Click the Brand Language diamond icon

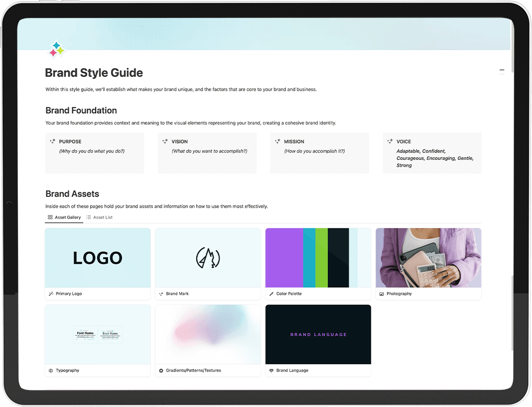[271, 371]
